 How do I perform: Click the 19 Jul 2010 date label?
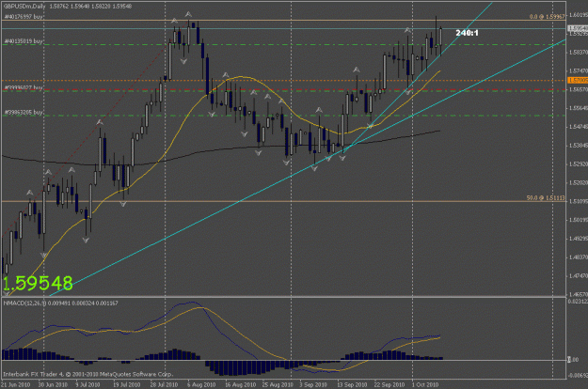click(126, 384)
